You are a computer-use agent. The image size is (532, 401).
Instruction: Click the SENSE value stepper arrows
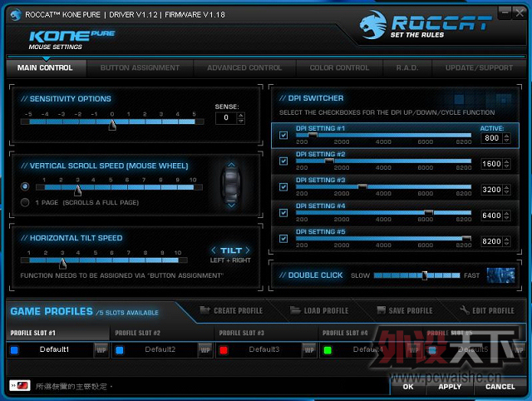[x=241, y=118]
